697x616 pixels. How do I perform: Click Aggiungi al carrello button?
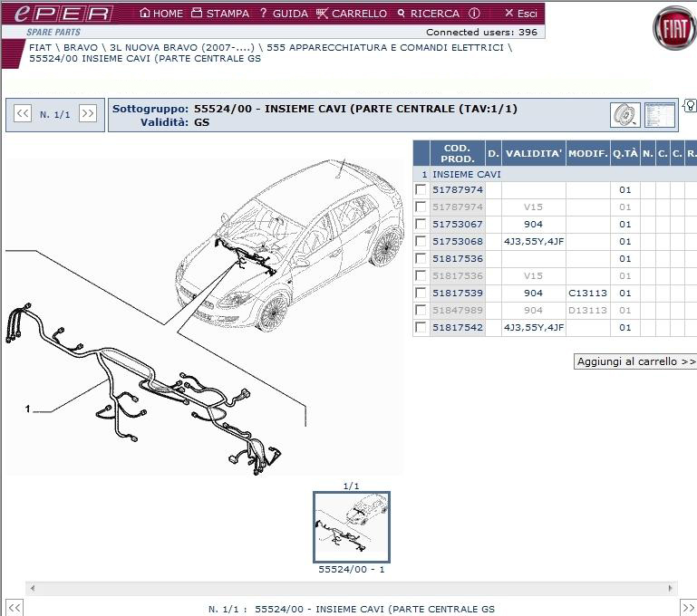pyautogui.click(x=635, y=361)
